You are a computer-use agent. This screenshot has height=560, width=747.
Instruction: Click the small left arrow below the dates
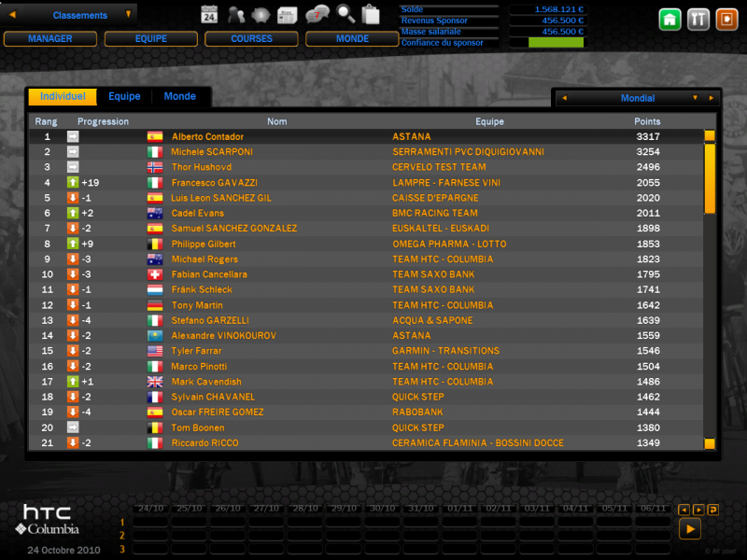684,510
